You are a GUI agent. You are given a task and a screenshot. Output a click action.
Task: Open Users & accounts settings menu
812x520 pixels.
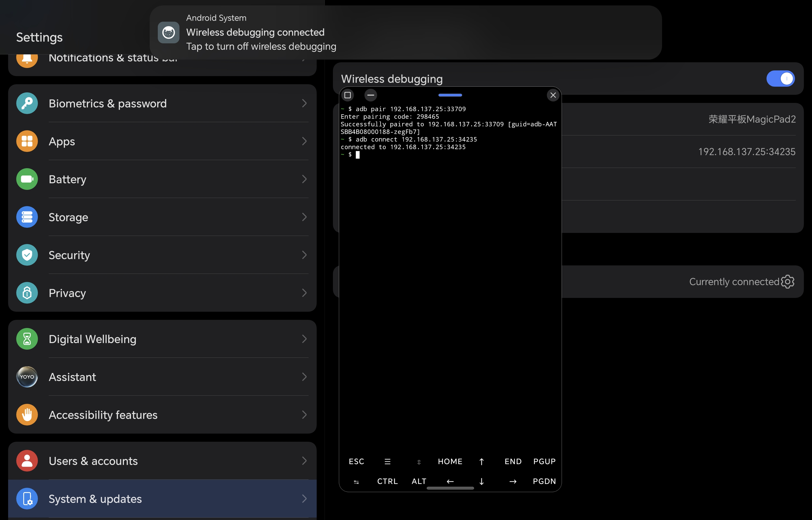point(162,461)
